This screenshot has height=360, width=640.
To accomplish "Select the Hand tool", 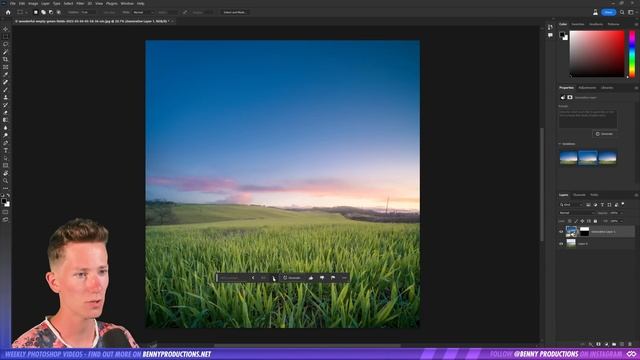I will [x=5, y=173].
